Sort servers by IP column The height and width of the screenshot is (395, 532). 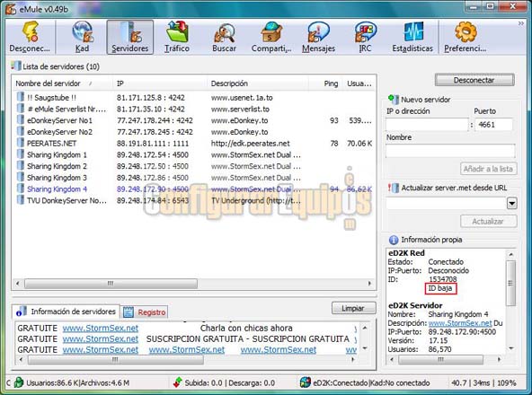tap(120, 83)
